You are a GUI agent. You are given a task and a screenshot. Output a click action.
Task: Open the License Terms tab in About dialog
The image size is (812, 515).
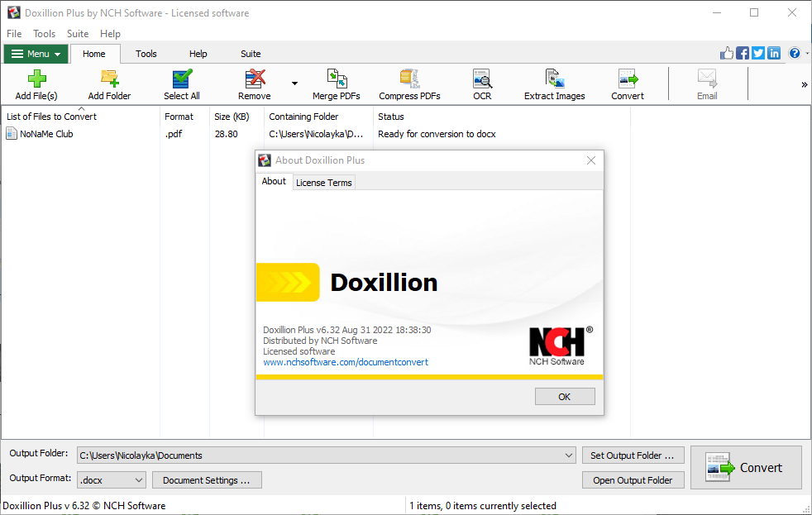(323, 183)
